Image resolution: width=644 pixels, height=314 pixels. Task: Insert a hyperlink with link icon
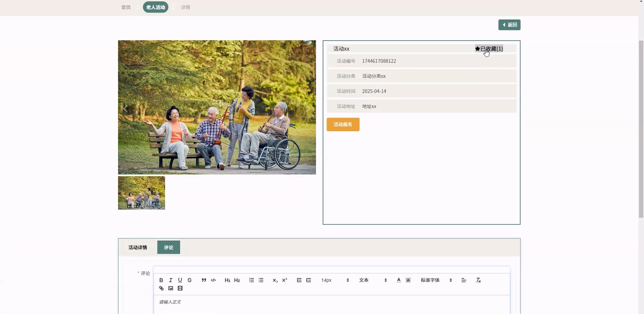pos(161,288)
